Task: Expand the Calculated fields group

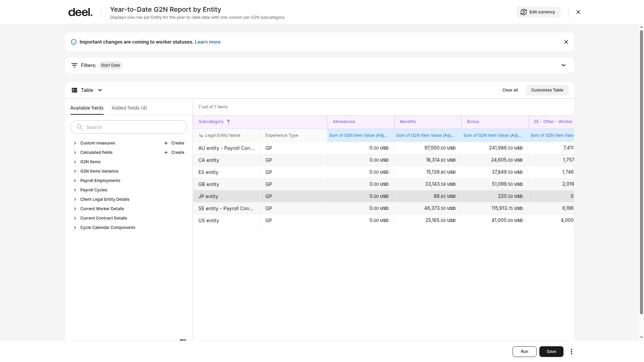Action: pyautogui.click(x=75, y=153)
